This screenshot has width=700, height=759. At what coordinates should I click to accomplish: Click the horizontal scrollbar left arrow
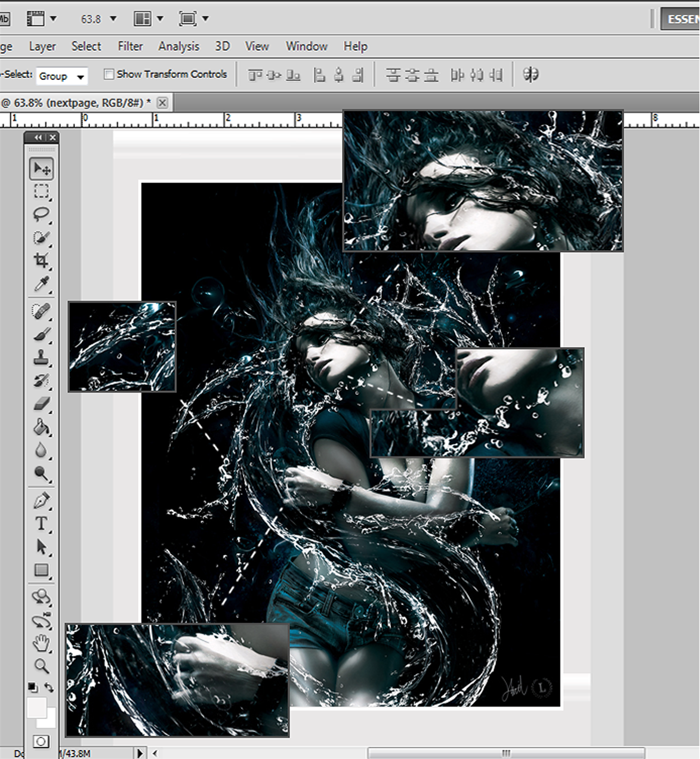click(x=155, y=753)
